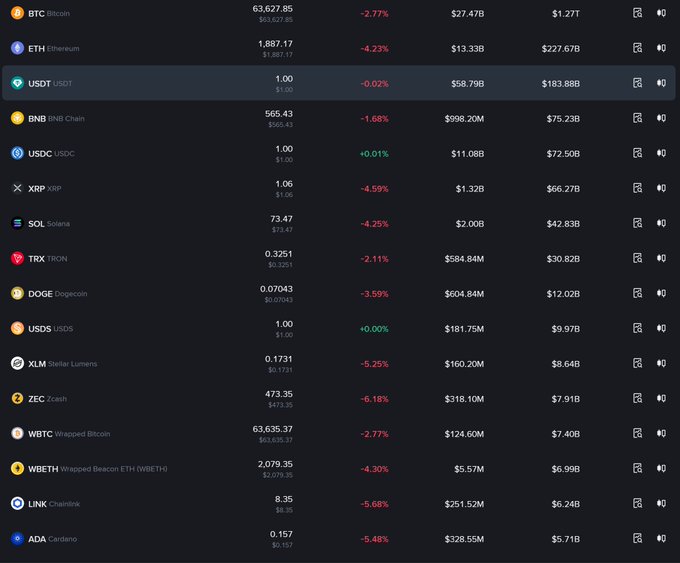Click the Cardano coin logo
The height and width of the screenshot is (563, 680).
point(17,539)
